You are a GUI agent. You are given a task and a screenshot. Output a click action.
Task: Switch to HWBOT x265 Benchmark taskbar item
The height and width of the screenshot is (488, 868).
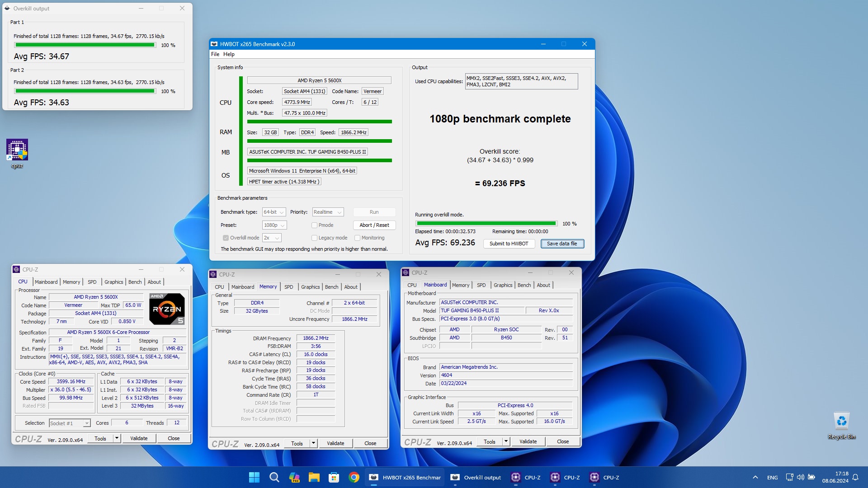click(x=405, y=477)
